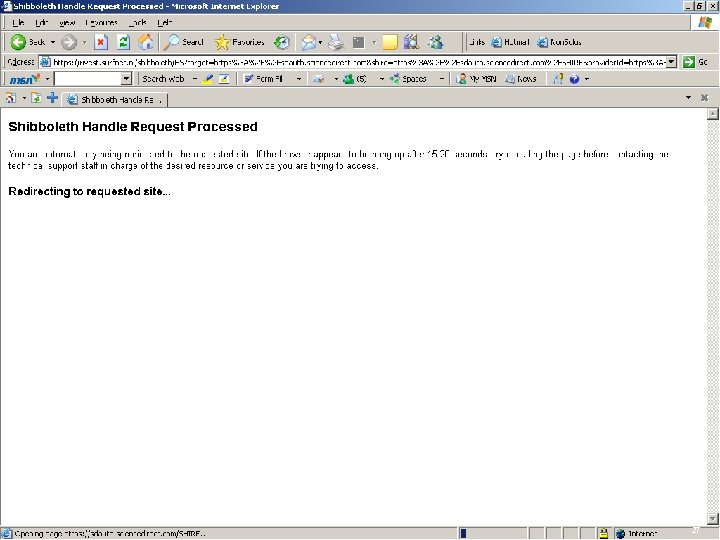
Task: Select the Shibboleth Handle Request tab
Action: pos(117,100)
